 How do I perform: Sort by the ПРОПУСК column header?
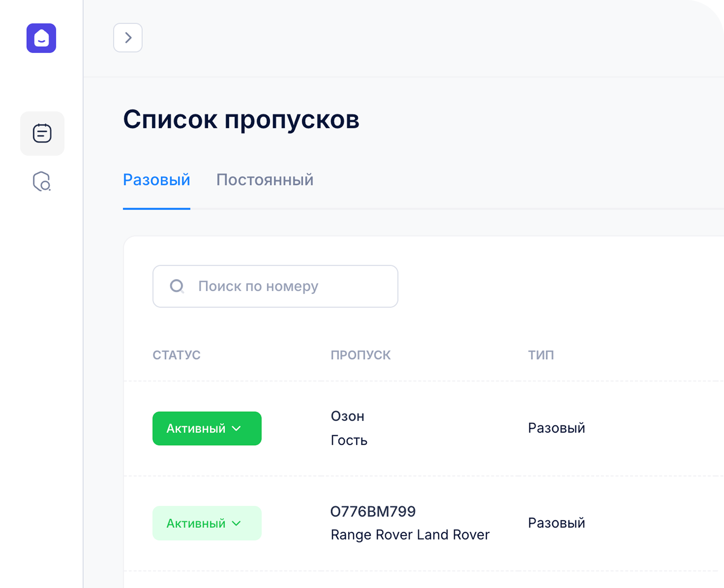coord(361,355)
